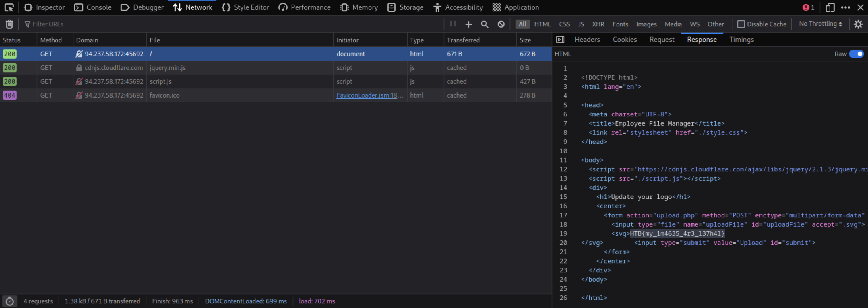Sort by the Type column header
The height and width of the screenshot is (308, 868).
[x=425, y=40]
